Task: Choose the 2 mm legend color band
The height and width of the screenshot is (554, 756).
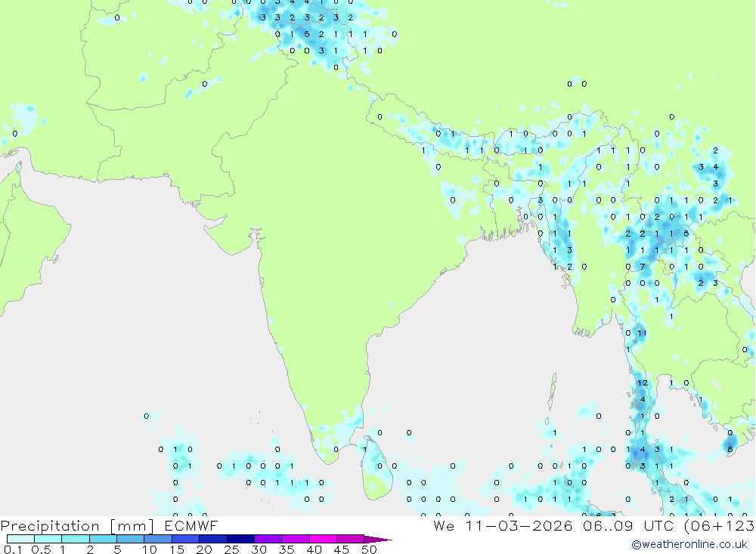Action: tap(103, 539)
